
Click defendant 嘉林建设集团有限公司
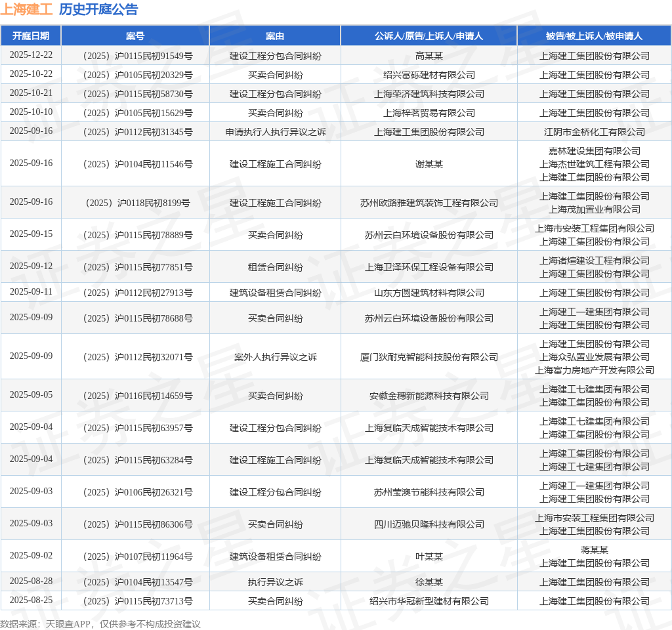click(594, 151)
